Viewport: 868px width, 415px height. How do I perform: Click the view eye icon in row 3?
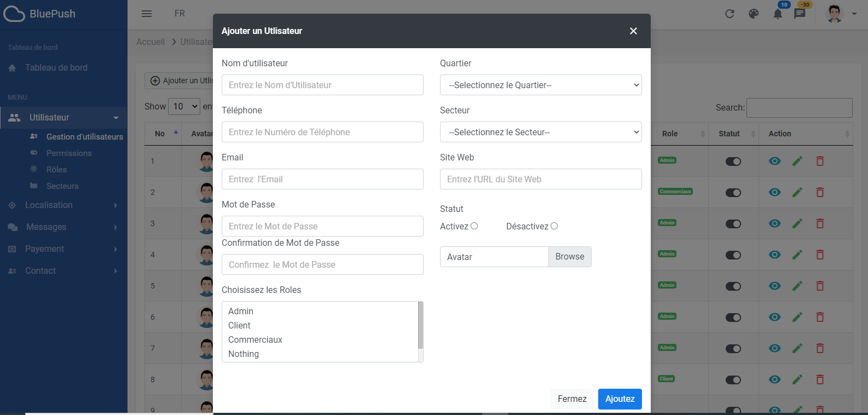[774, 223]
